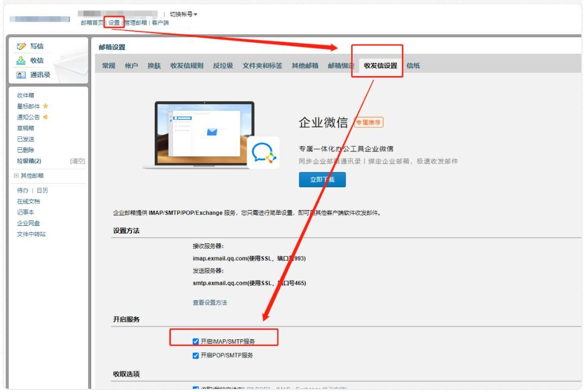Expand the 其他邮箱 folder tree
Image resolution: width=584 pixels, height=392 pixels.
click(16, 175)
